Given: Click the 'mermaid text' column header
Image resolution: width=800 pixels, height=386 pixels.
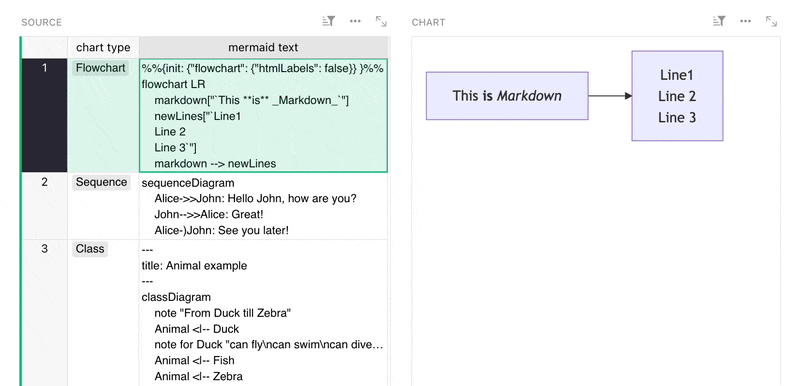Looking at the screenshot, I should click(x=263, y=47).
